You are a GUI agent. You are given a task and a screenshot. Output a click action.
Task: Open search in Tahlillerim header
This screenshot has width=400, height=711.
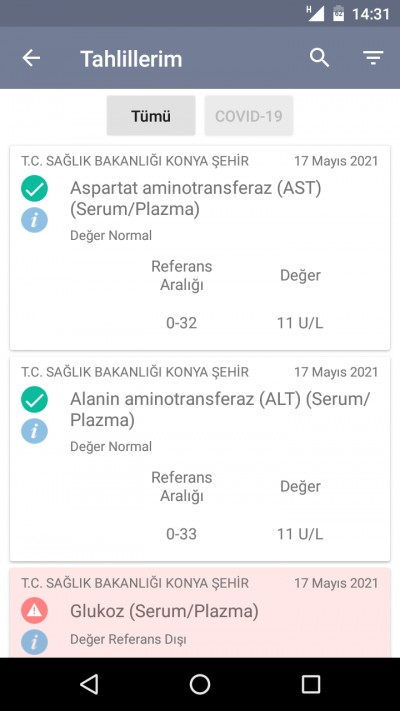[x=320, y=58]
